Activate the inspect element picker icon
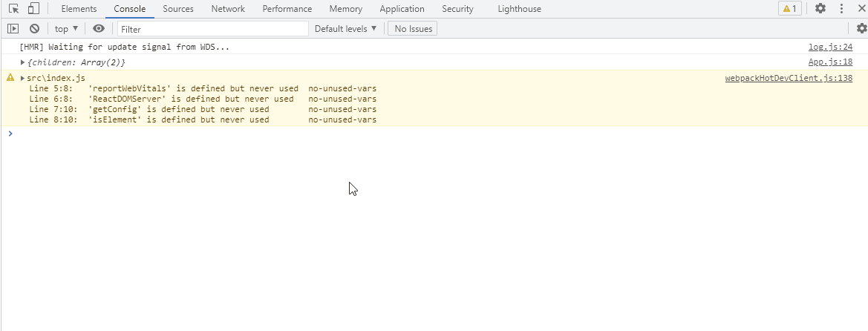The height and width of the screenshot is (331, 868). [13, 9]
